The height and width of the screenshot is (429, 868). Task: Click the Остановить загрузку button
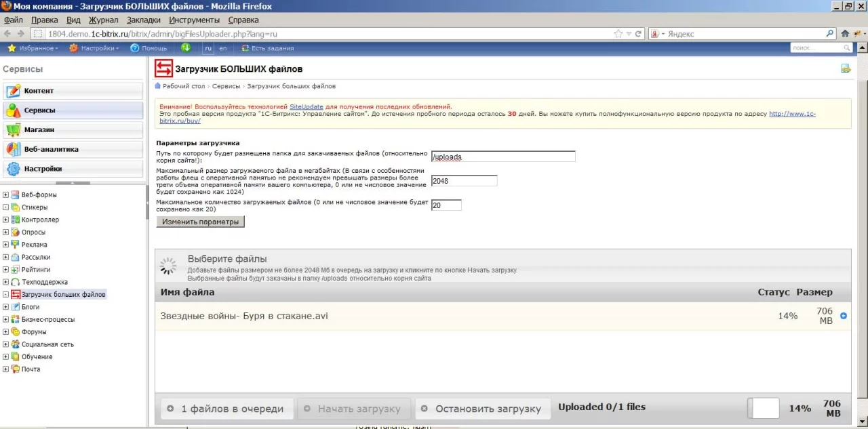pyautogui.click(x=481, y=409)
